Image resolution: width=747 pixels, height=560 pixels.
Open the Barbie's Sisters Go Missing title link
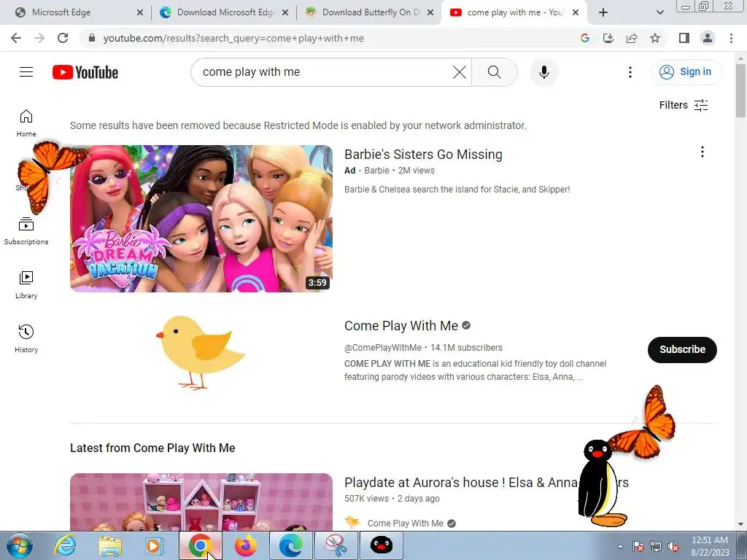pyautogui.click(x=423, y=155)
